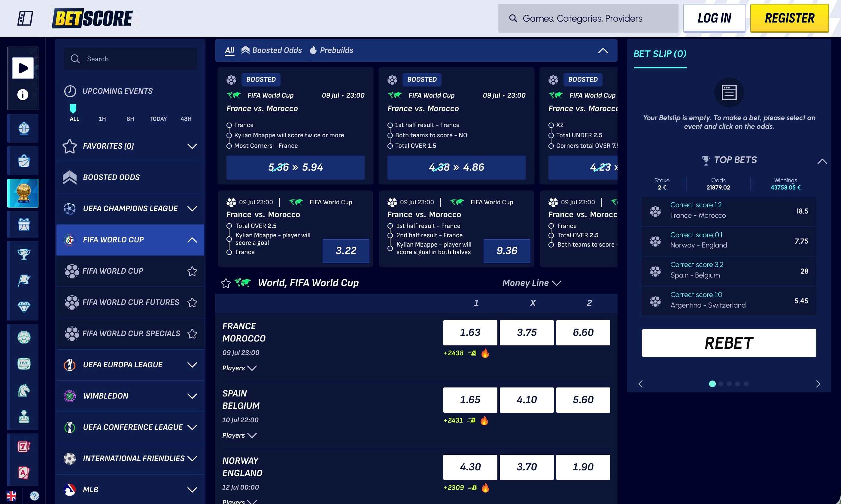This screenshot has height=504, width=841.
Task: Switch to the Prebuilds tab
Action: (x=331, y=50)
